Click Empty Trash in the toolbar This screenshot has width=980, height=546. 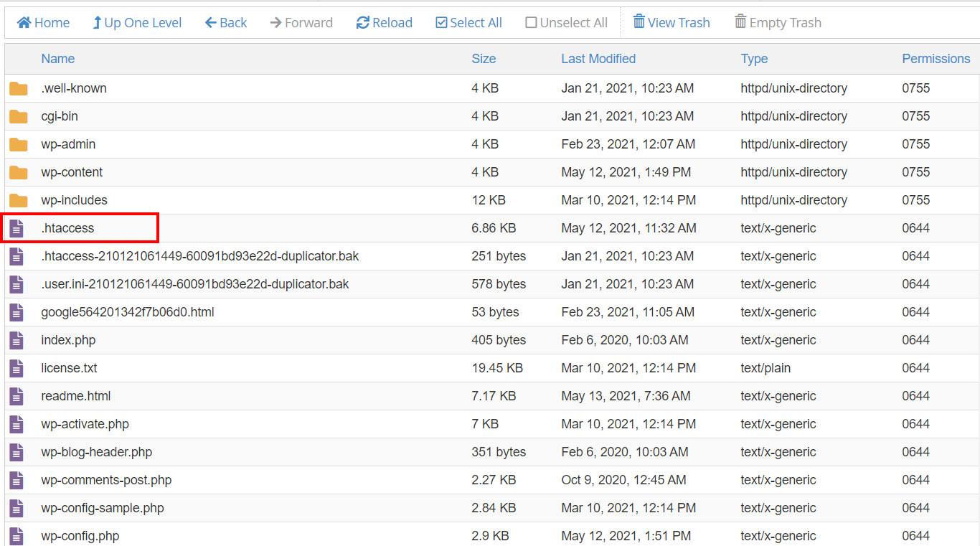coord(778,23)
